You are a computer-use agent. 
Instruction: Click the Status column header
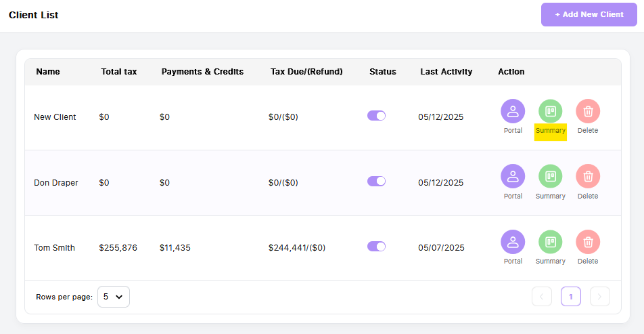coord(383,72)
